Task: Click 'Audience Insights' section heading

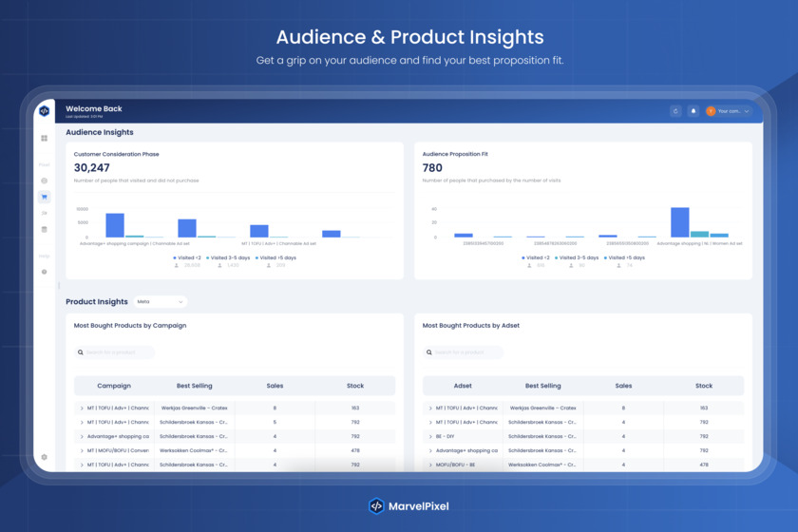Action: point(100,132)
